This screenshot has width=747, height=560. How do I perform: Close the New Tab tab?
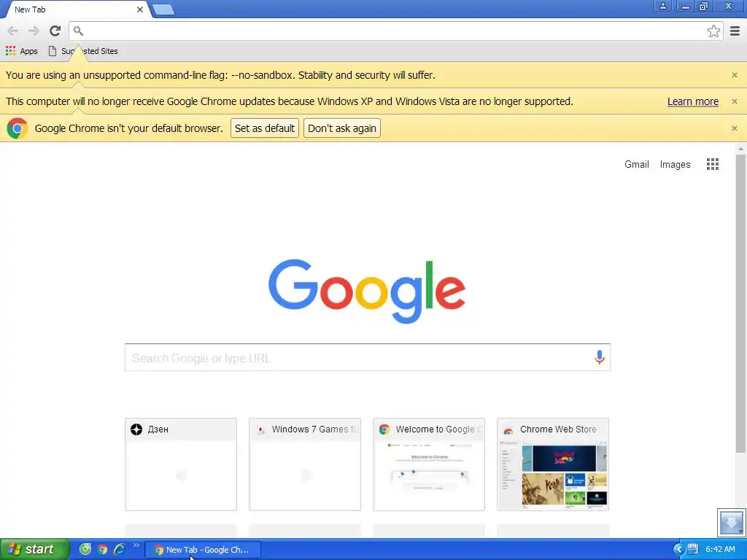[140, 9]
